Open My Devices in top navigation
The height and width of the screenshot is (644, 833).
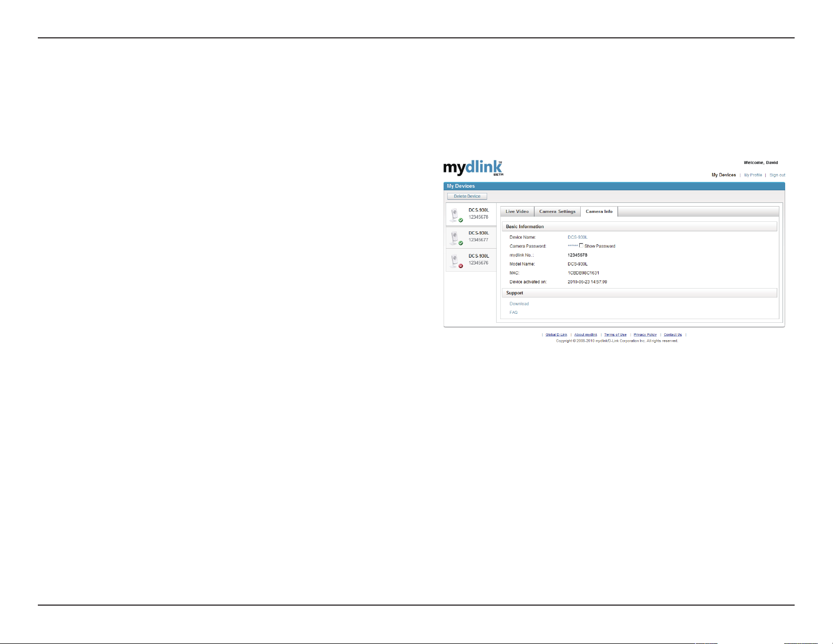724,175
